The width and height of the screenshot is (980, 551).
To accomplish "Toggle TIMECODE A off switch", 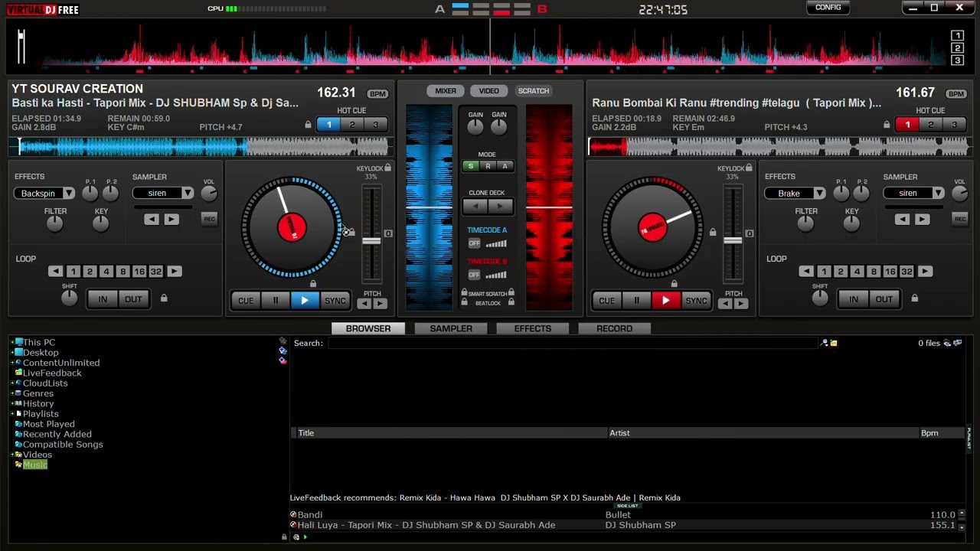I will coord(474,243).
